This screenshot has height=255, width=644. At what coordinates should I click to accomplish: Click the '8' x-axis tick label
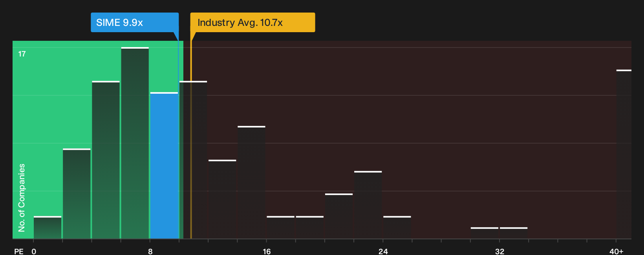150,251
